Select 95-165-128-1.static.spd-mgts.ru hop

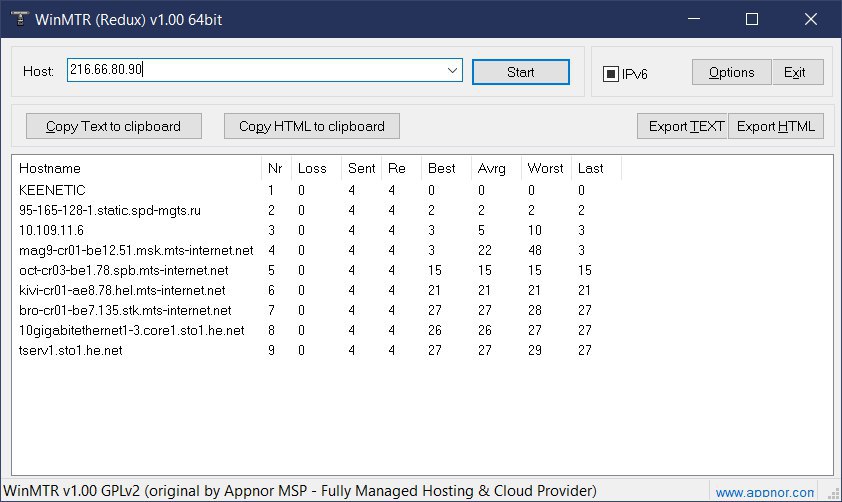point(317,210)
